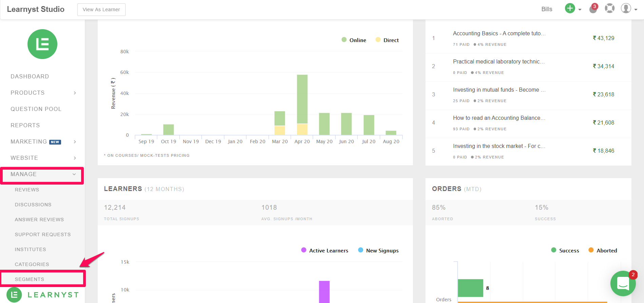Image resolution: width=644 pixels, height=303 pixels.
Task: Expand the Website menu chevron
Action: coord(75,158)
